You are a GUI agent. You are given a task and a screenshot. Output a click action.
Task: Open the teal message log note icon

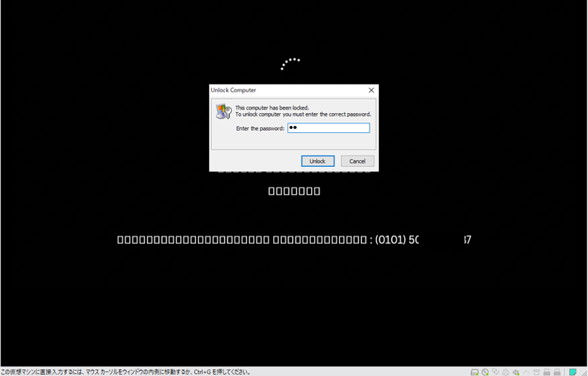pyautogui.click(x=572, y=372)
